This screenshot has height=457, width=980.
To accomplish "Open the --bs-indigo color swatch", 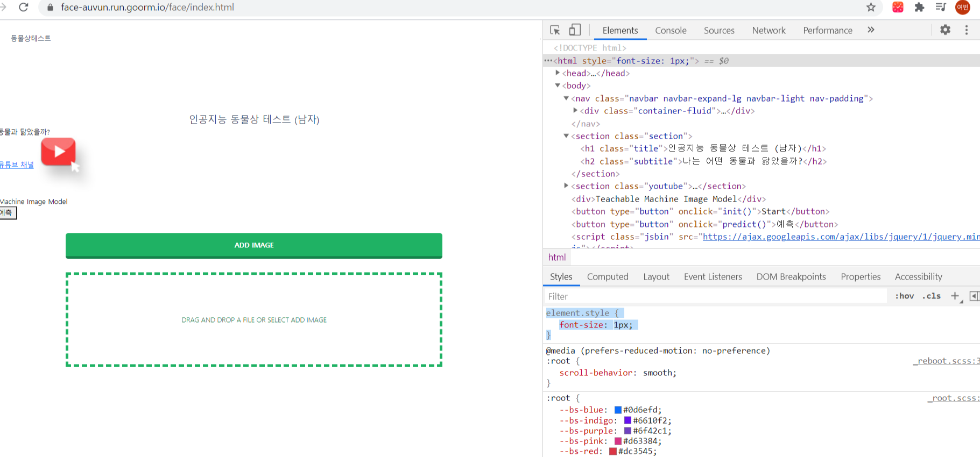I will point(628,420).
